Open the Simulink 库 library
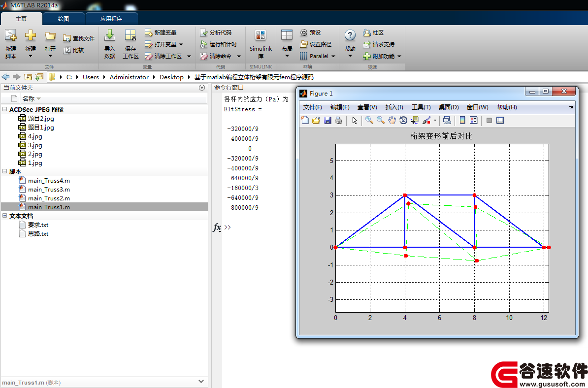This screenshot has height=388, width=588. (x=261, y=44)
